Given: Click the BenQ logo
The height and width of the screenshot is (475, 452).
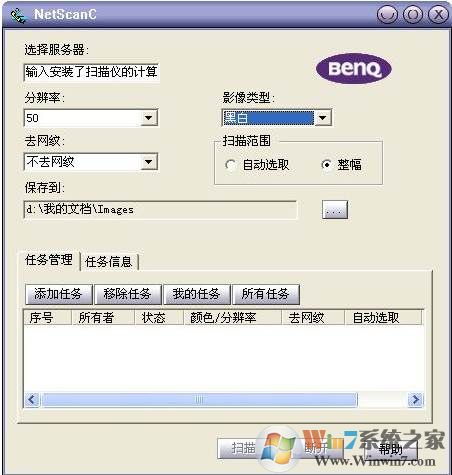Looking at the screenshot, I should click(x=354, y=69).
